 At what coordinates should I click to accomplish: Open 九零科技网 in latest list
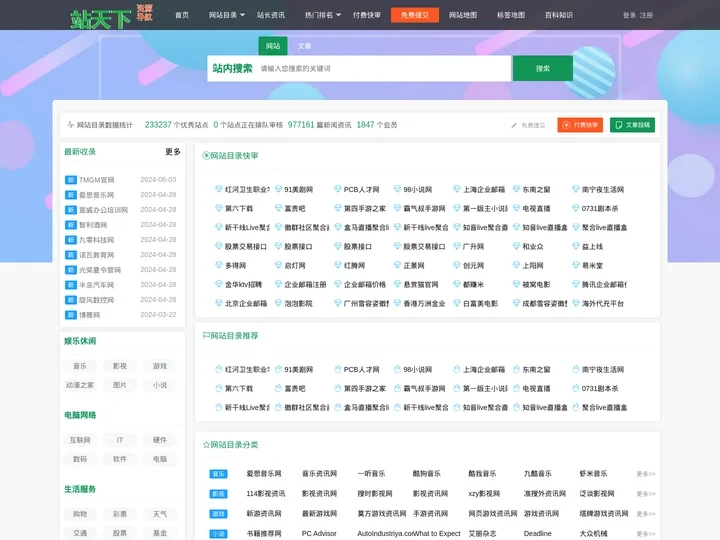[x=96, y=240]
